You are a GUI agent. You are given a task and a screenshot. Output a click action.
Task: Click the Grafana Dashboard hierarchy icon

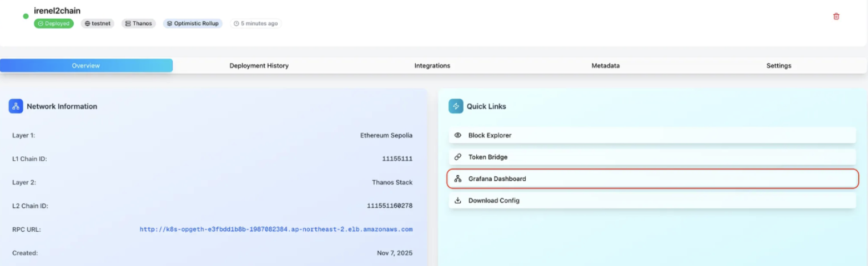[457, 179]
